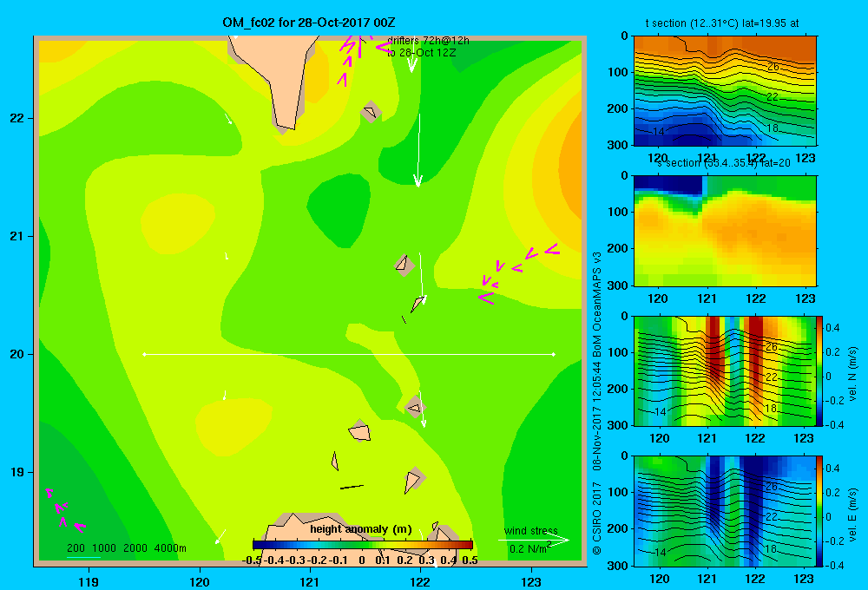Image resolution: width=868 pixels, height=590 pixels.
Task: Click the height anomaly color bar
Action: tap(363, 545)
